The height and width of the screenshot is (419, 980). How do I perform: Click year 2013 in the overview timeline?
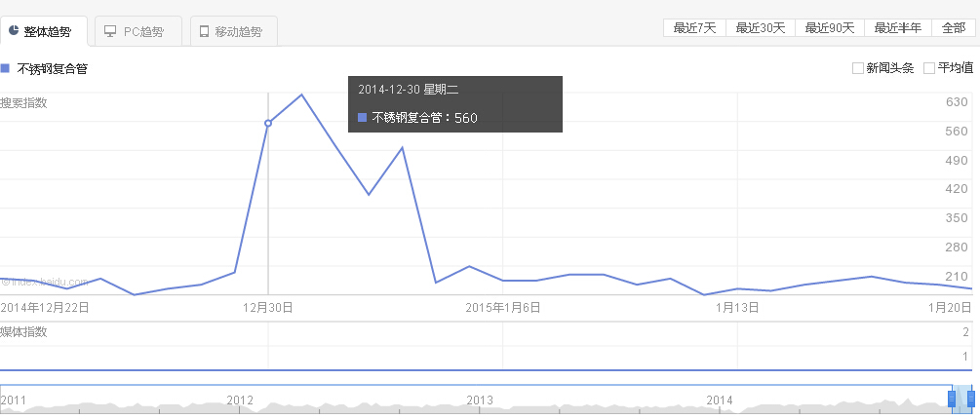(x=480, y=400)
